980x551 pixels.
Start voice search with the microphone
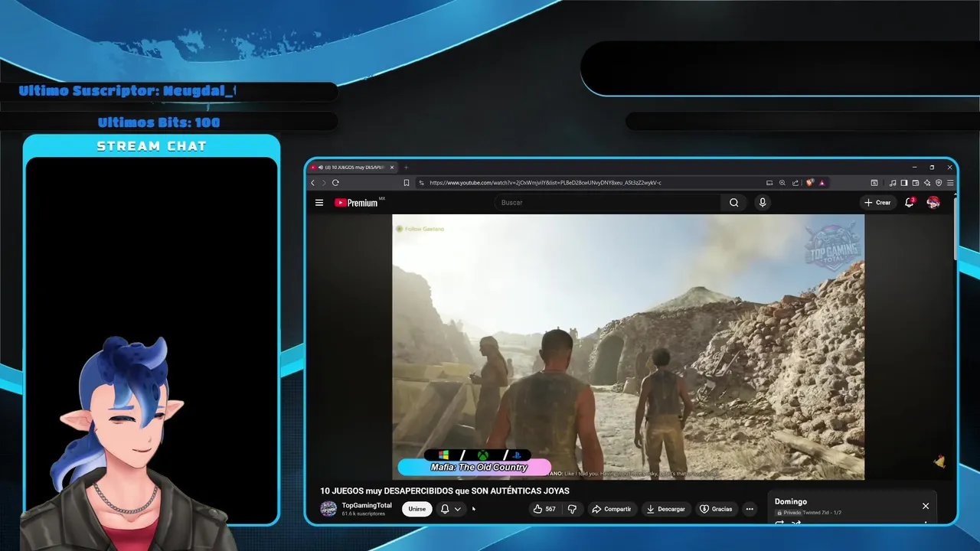point(762,203)
